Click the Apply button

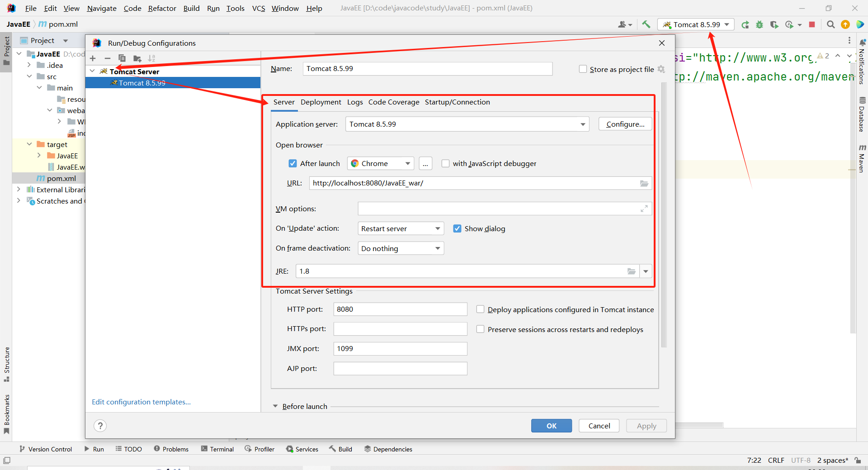point(646,426)
